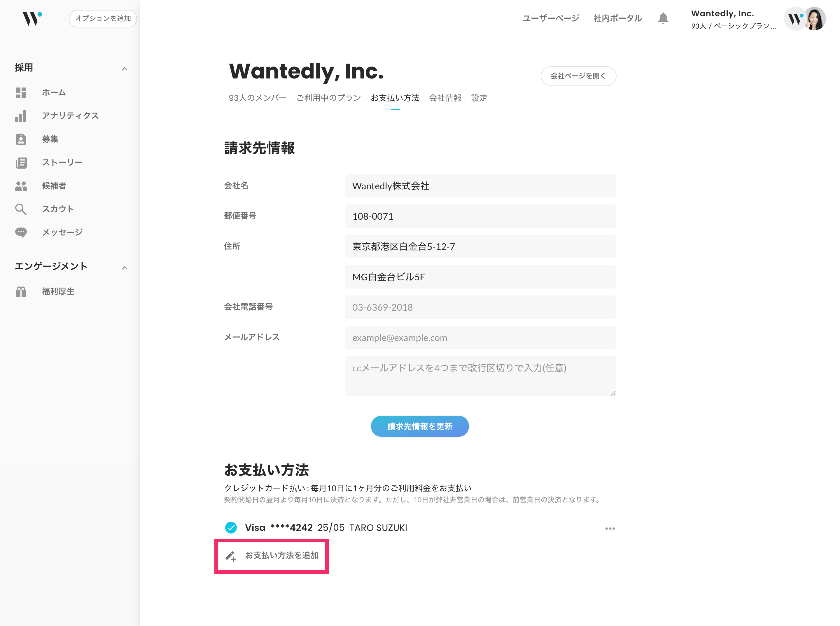Viewport: 840px width, 626px height.
Task: Select the お支払い方法 tab
Action: tap(395, 98)
